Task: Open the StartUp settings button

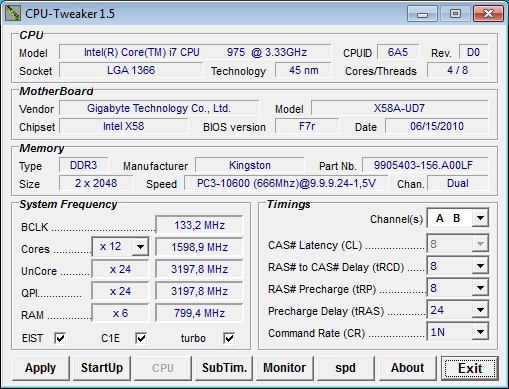Action: pos(102,368)
